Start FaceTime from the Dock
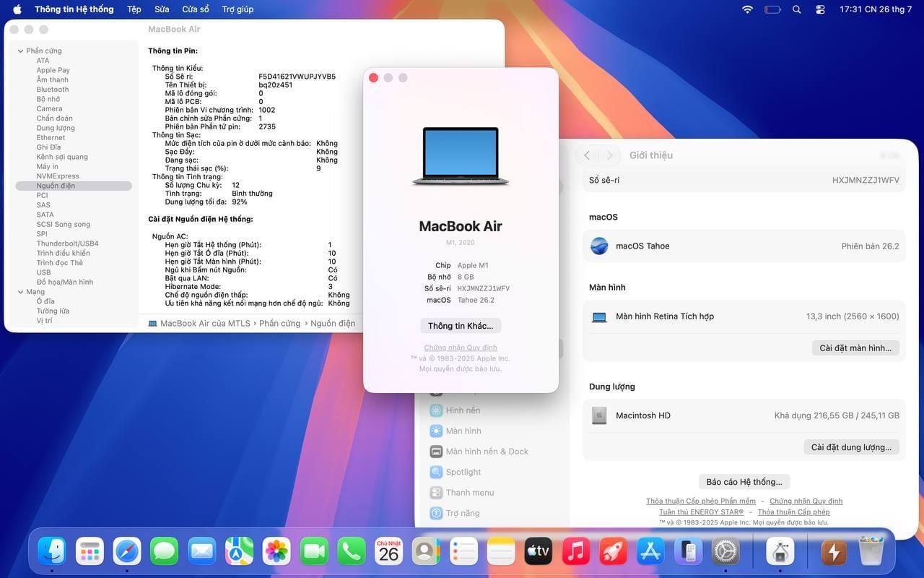This screenshot has width=924, height=578. (314, 552)
